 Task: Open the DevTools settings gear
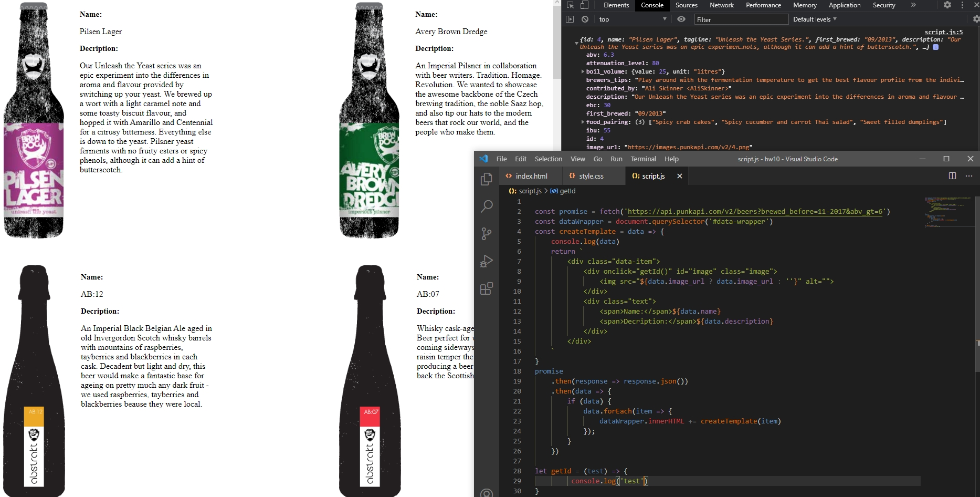pos(947,5)
